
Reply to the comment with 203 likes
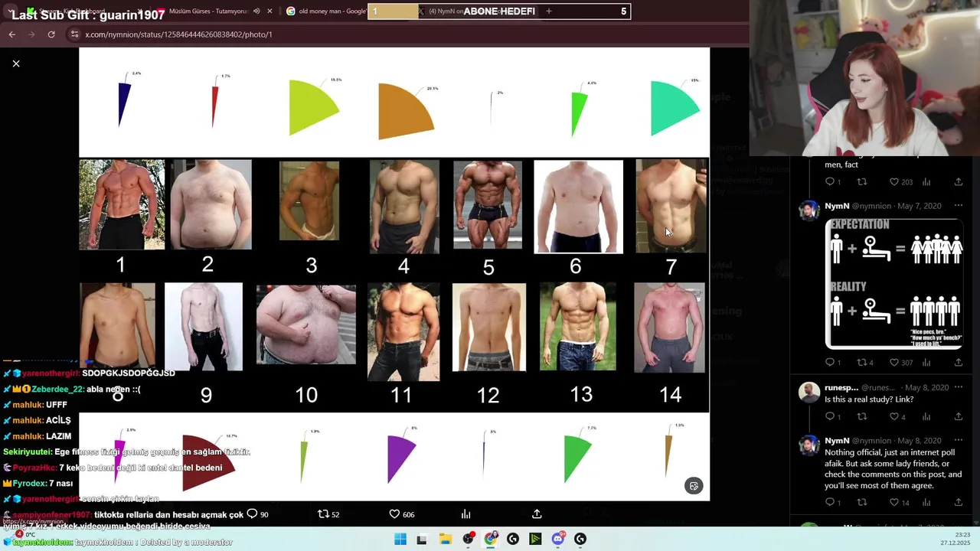[x=832, y=182]
